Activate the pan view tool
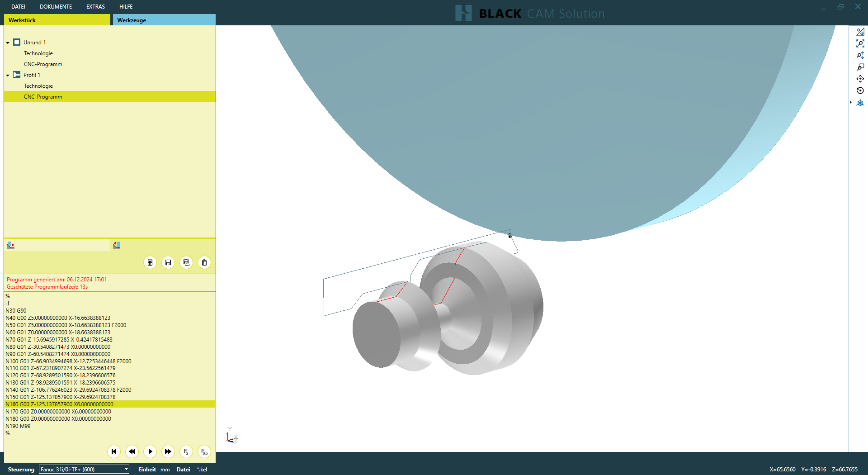Screen dimensions: 868x475 coord(860,79)
